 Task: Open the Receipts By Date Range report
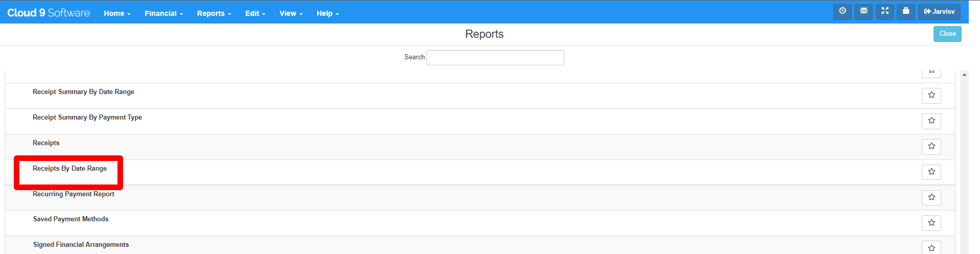tap(70, 169)
